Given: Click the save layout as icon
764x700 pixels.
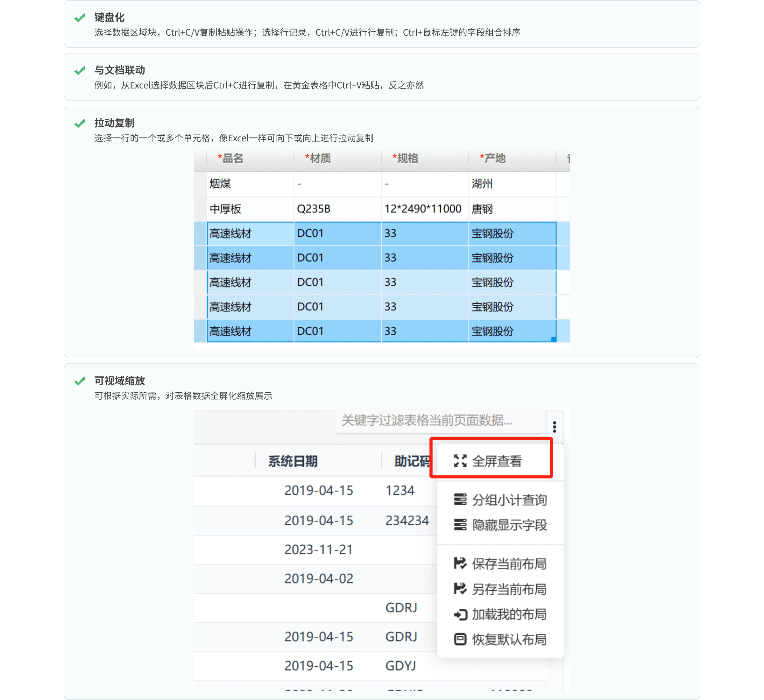Looking at the screenshot, I should (x=460, y=589).
